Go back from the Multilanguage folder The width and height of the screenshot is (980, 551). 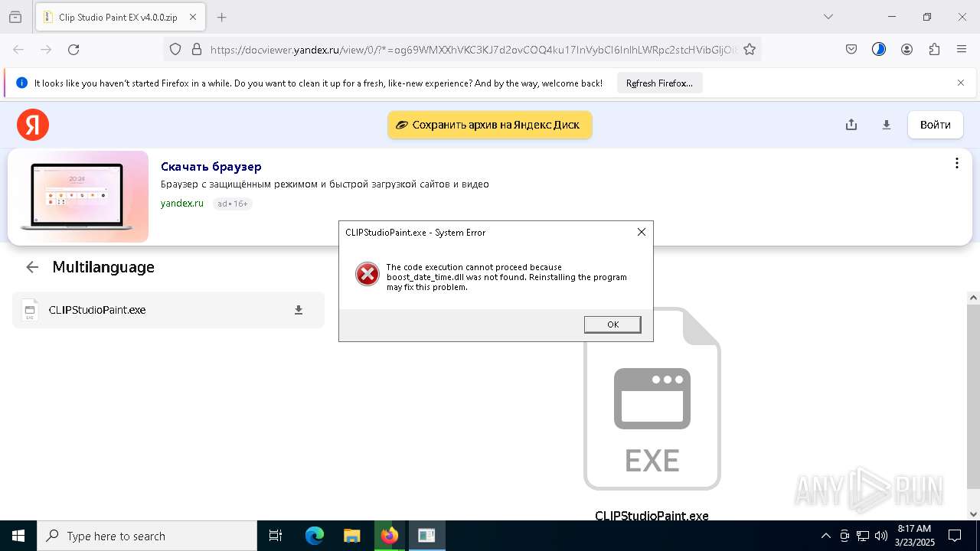pos(32,267)
